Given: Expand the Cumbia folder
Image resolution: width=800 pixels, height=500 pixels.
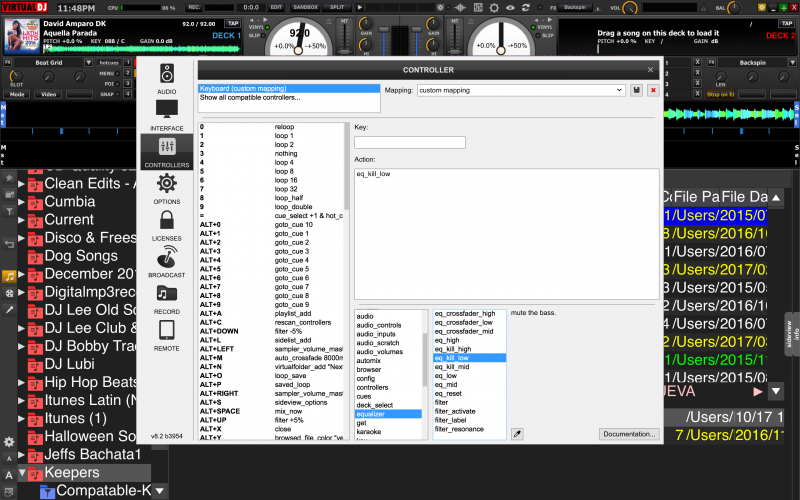Looking at the screenshot, I should coord(21,202).
